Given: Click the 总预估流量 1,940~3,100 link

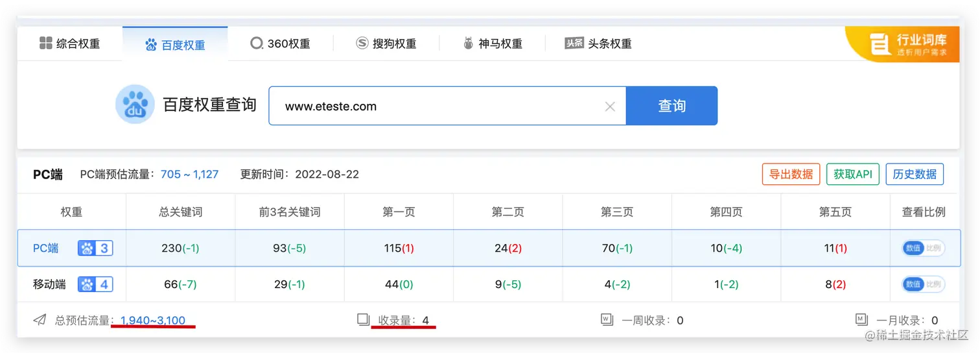Looking at the screenshot, I should 153,320.
